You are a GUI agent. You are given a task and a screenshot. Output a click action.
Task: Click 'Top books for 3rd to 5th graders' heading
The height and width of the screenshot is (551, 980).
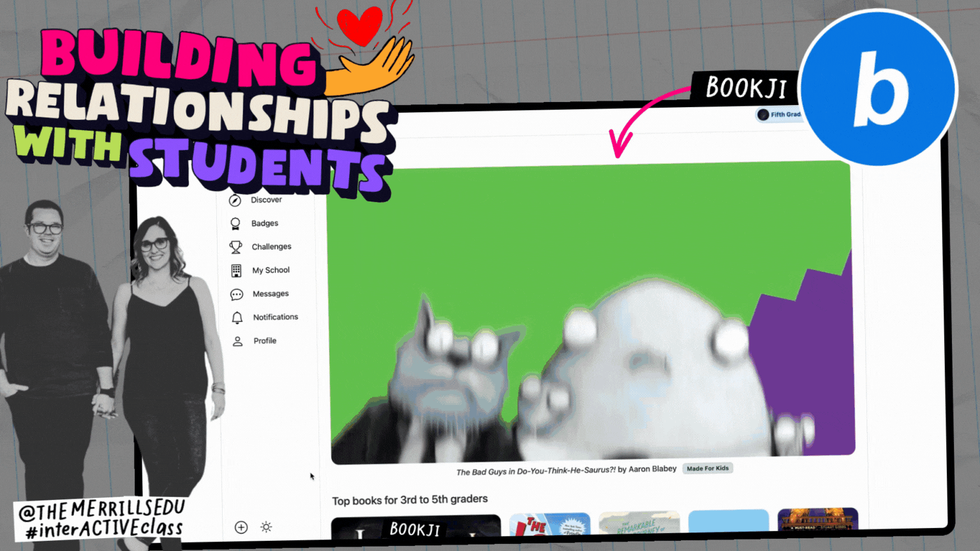410,500
